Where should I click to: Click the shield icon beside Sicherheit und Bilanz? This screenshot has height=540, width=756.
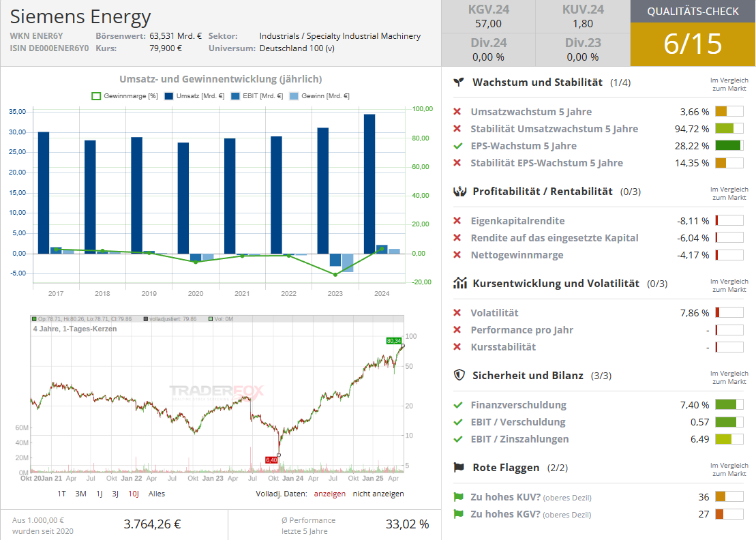(x=459, y=375)
